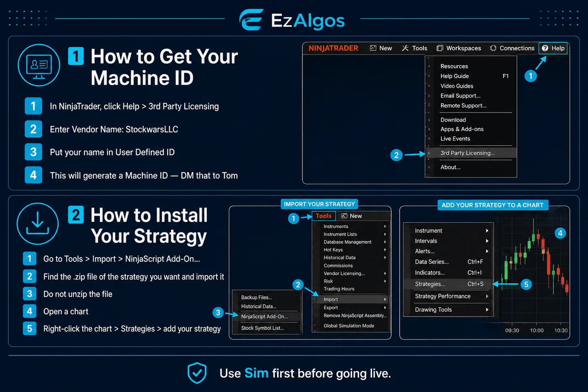Expand the Hot Keys submenu arrow
This screenshot has width=588, height=392.
coord(385,250)
